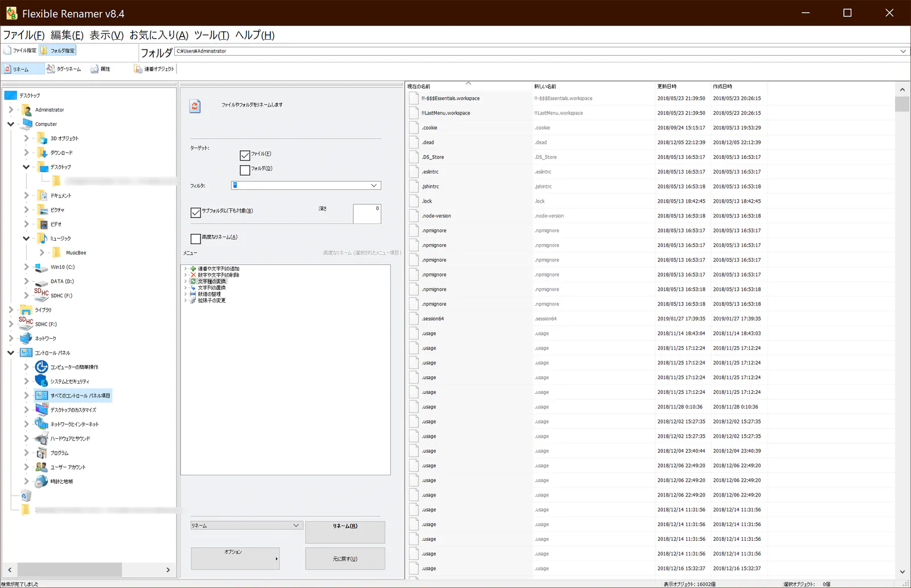The height and width of the screenshot is (588, 911).
Task: Click the red X 数字や文字列の削除 icon
Action: pos(193,275)
